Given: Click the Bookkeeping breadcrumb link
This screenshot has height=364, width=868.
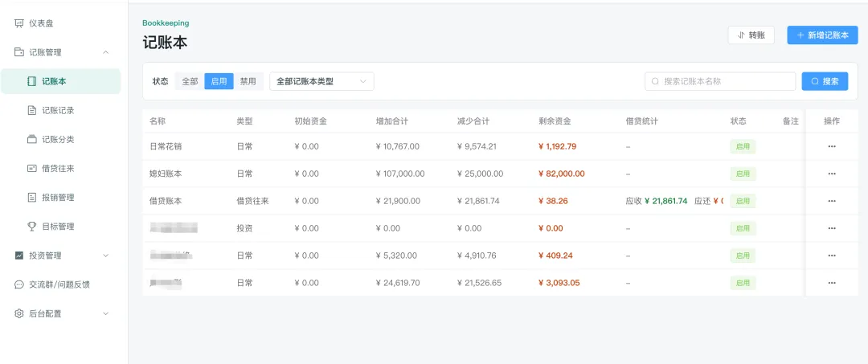Looking at the screenshot, I should tap(166, 23).
